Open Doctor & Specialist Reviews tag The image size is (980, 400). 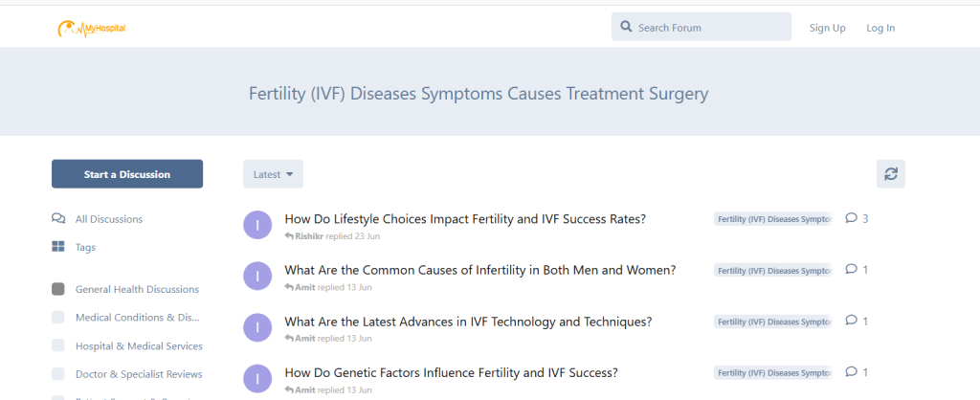137,373
